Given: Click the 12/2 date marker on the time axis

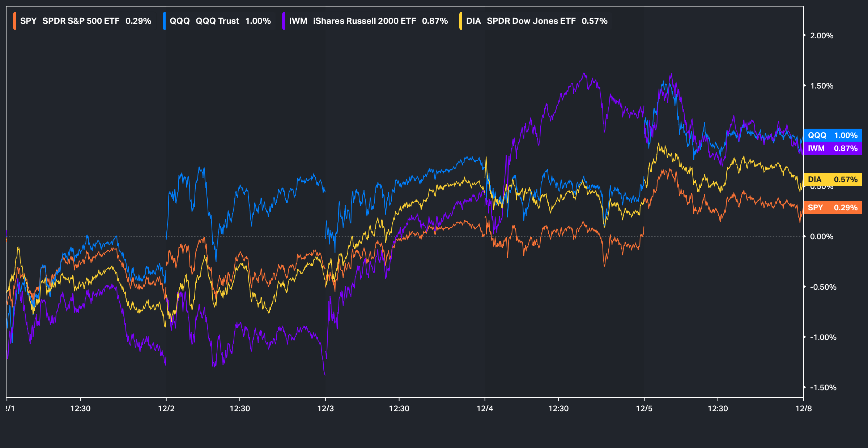Looking at the screenshot, I should (166, 409).
